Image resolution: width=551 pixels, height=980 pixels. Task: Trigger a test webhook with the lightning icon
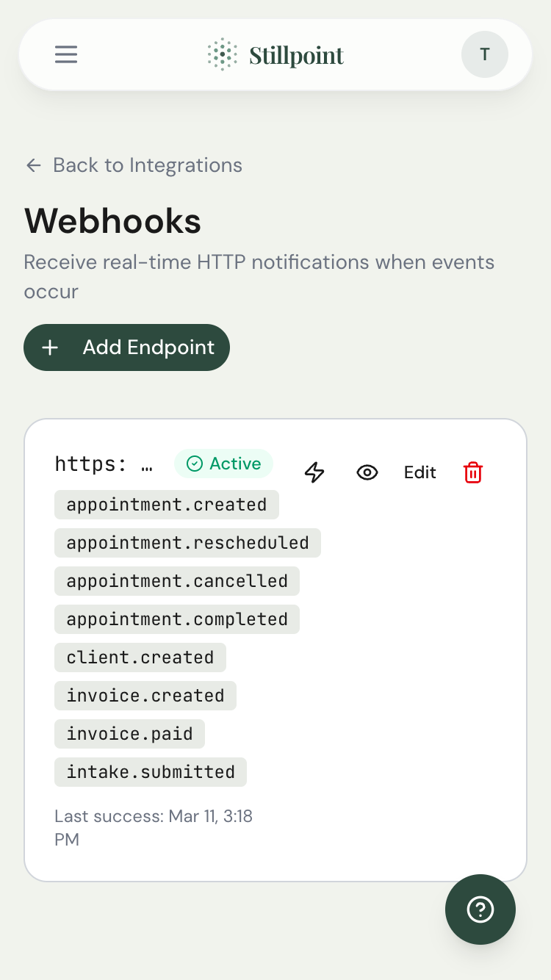[314, 472]
